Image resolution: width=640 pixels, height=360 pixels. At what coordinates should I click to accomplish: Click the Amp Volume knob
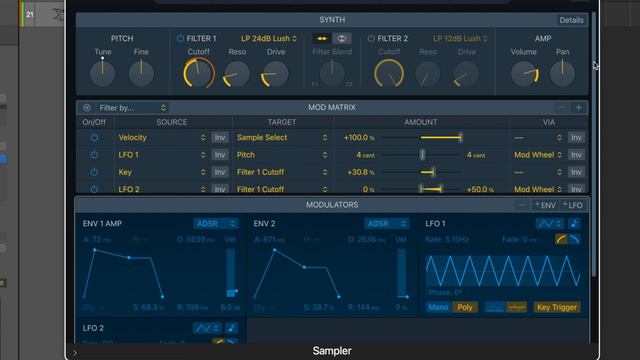(525, 74)
